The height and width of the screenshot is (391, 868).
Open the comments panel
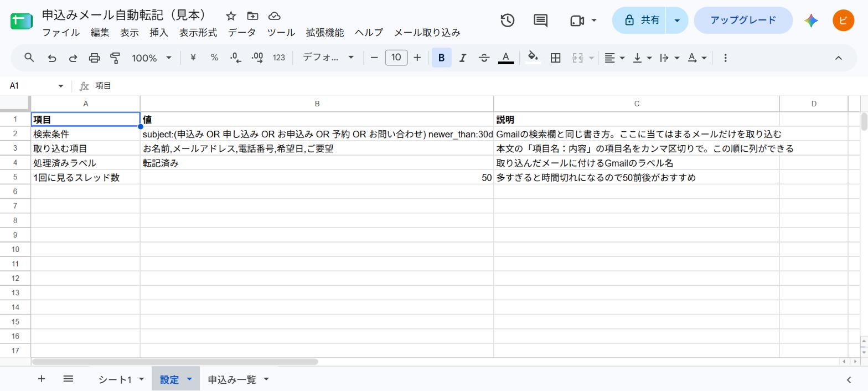[540, 20]
